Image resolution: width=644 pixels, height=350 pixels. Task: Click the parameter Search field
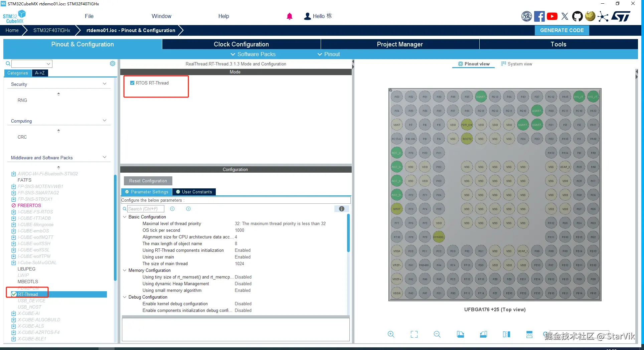pos(146,209)
